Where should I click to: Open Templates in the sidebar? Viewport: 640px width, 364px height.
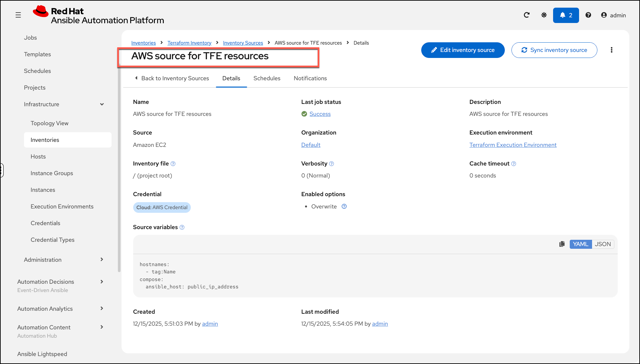click(x=37, y=54)
